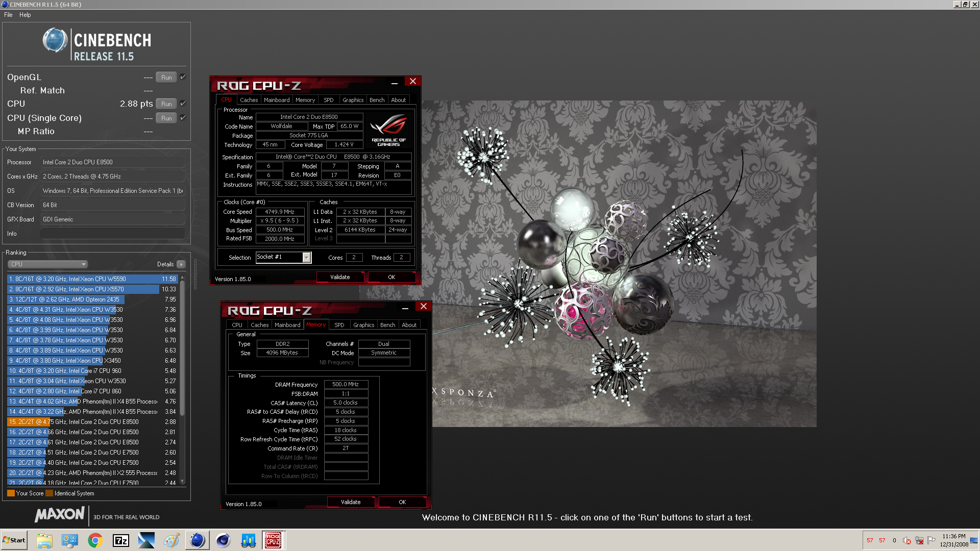
Task: Run the OpenGL benchmark
Action: (166, 78)
